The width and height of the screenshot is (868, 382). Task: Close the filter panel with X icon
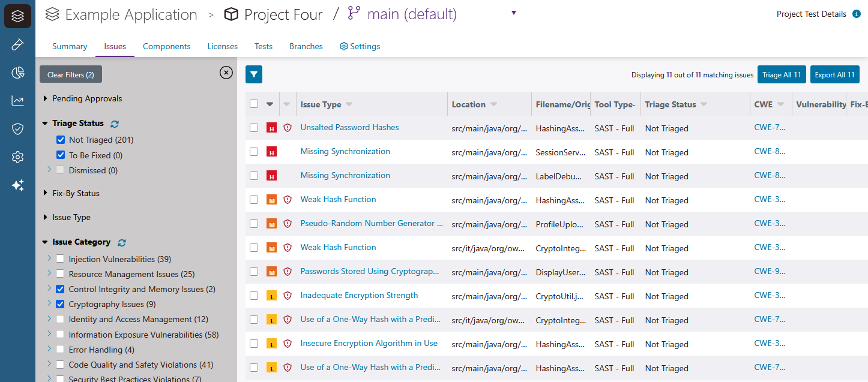[226, 73]
